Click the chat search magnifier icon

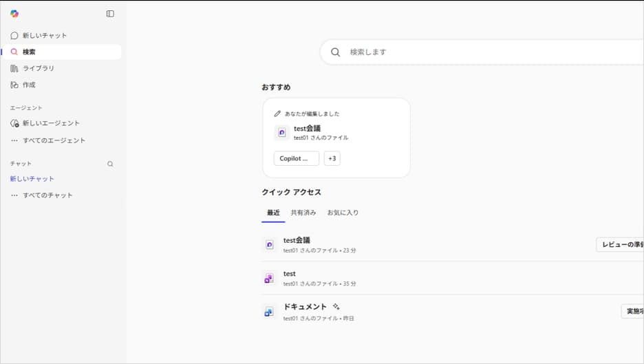click(110, 164)
